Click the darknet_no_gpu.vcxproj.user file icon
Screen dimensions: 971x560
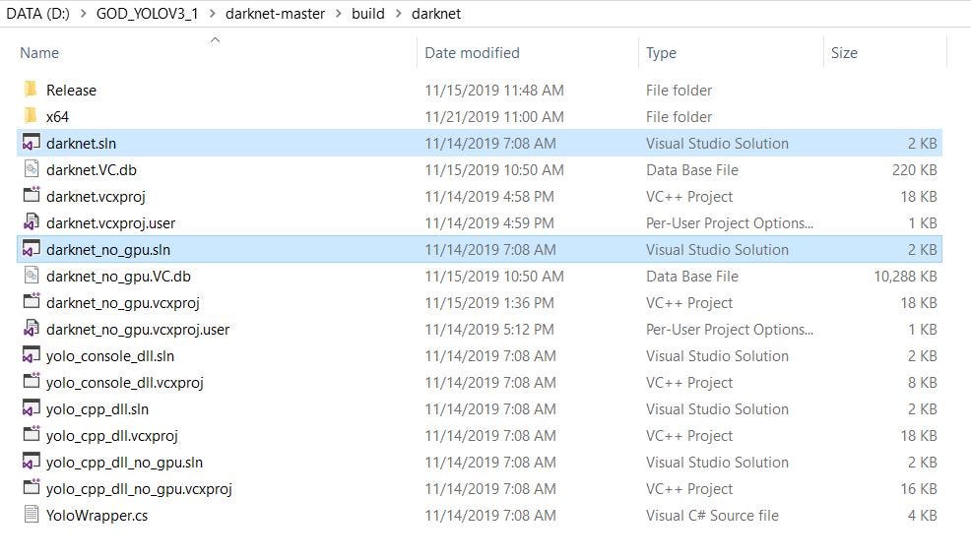31,329
